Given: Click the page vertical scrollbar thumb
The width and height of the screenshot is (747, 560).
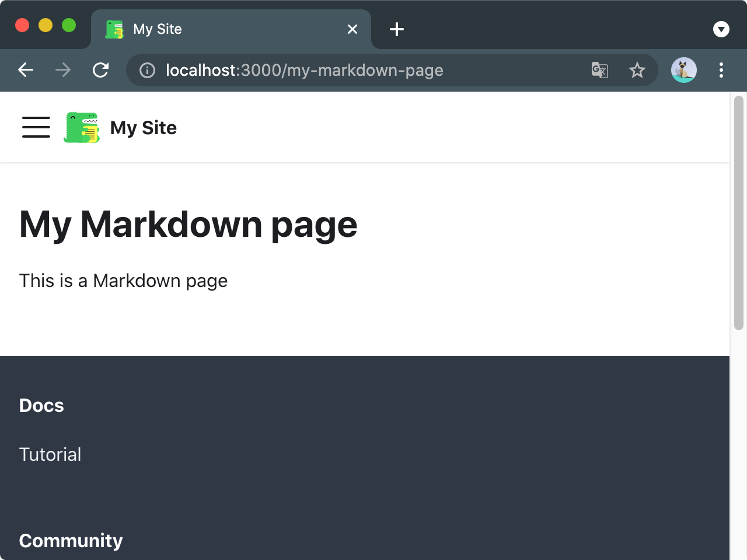Looking at the screenshot, I should (739, 213).
